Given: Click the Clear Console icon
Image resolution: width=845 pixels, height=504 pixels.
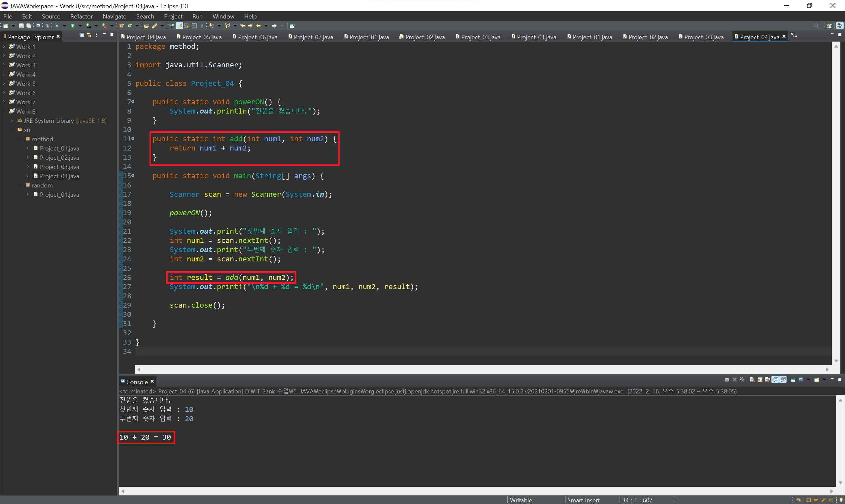Looking at the screenshot, I should 752,380.
